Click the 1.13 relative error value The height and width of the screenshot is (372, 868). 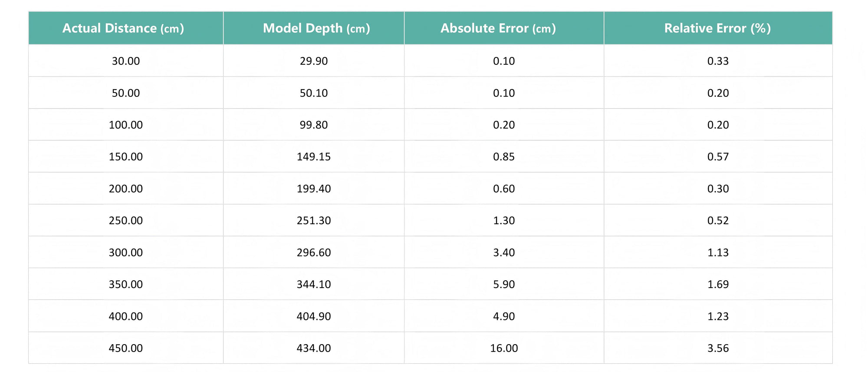pos(718,252)
